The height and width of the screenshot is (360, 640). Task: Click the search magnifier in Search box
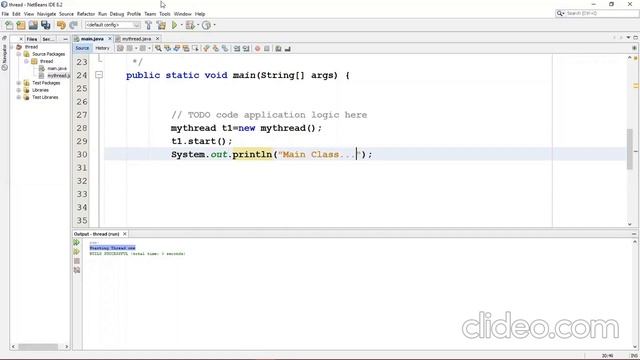click(x=560, y=13)
